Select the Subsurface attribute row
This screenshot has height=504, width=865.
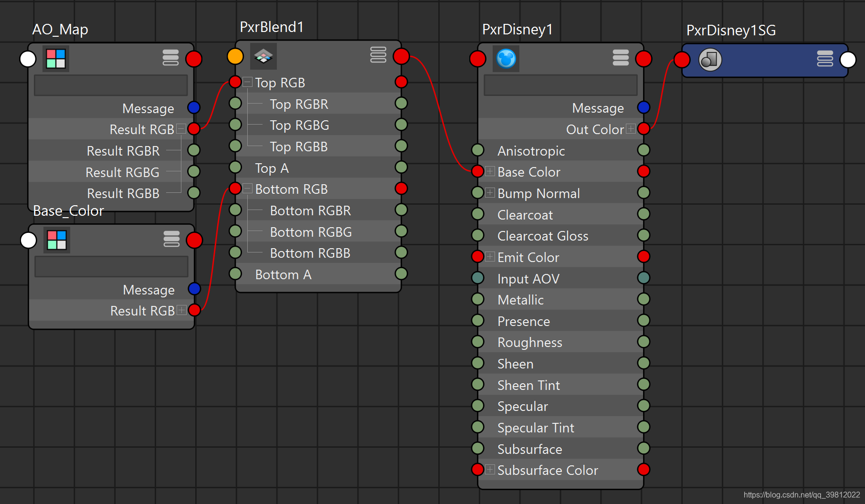tap(561, 449)
